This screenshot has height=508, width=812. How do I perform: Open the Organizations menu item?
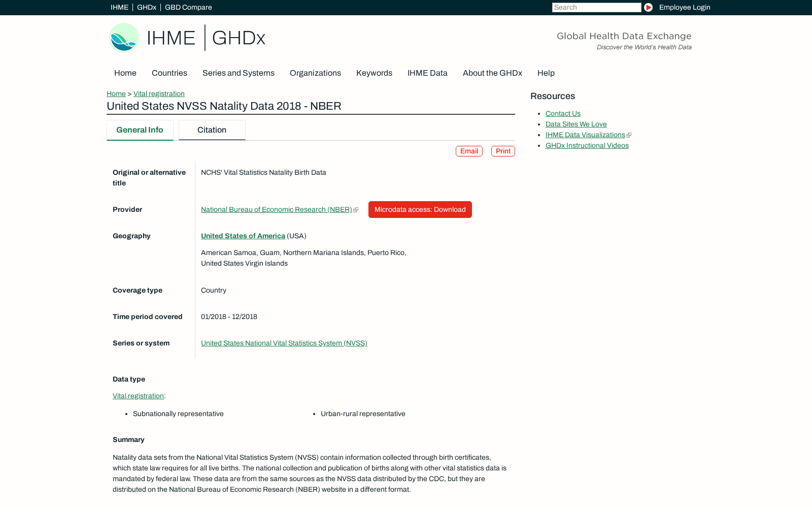pos(315,73)
